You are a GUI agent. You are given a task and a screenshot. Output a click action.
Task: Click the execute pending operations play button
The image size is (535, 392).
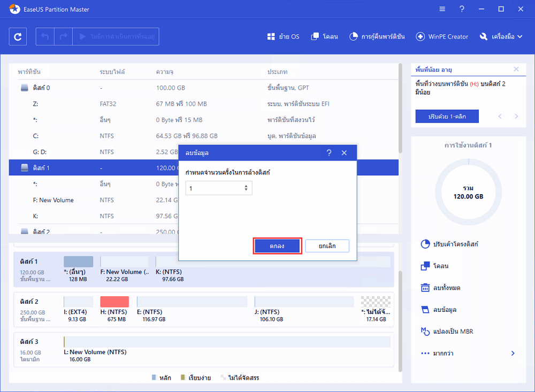point(116,36)
